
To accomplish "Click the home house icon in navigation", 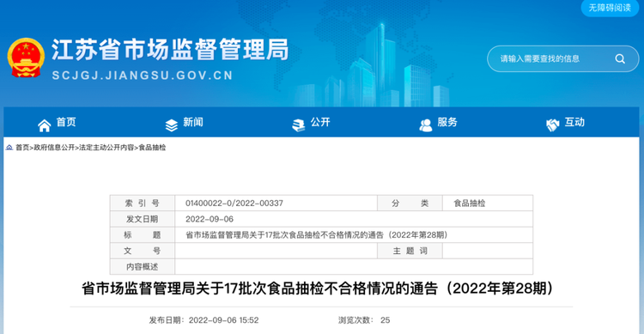I will 45,125.
